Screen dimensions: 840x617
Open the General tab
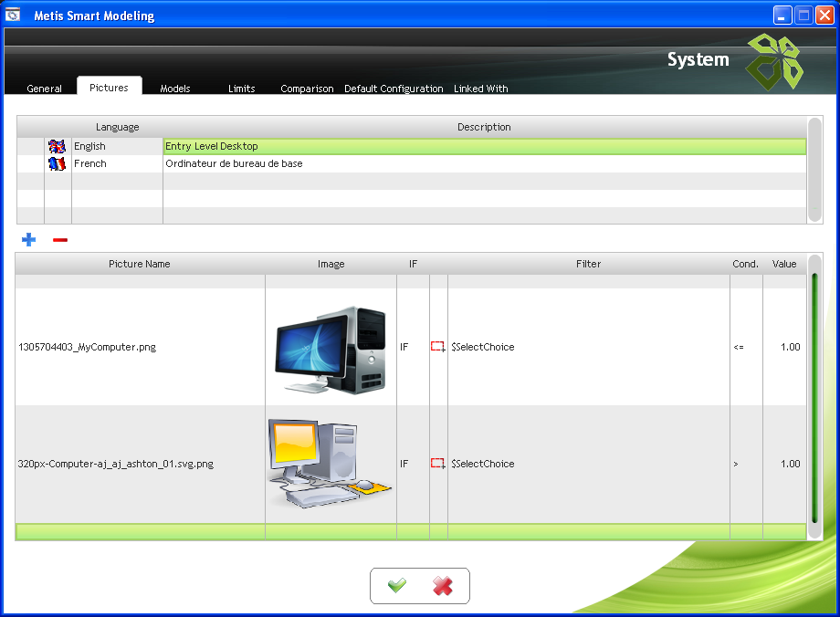(x=45, y=89)
